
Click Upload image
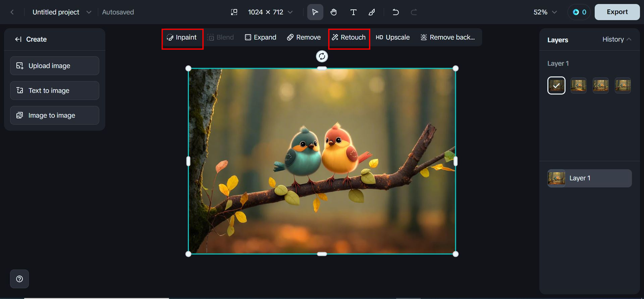(54, 66)
